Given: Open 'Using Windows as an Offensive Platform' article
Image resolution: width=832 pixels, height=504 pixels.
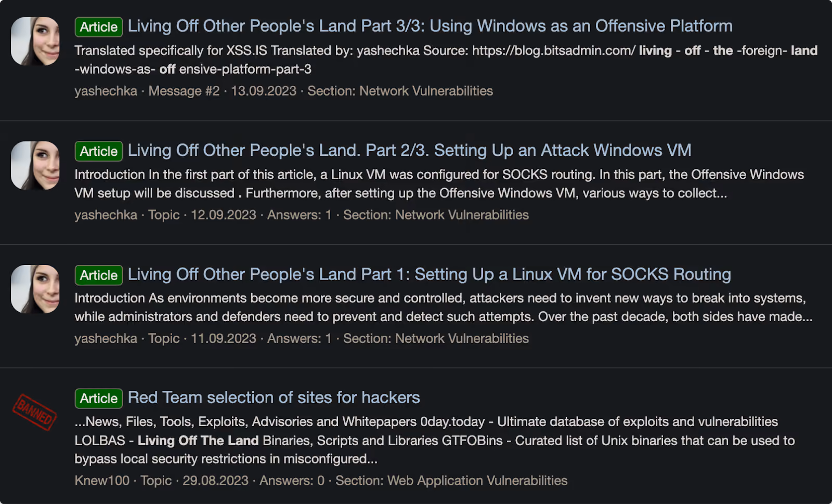Looking at the screenshot, I should pos(430,26).
